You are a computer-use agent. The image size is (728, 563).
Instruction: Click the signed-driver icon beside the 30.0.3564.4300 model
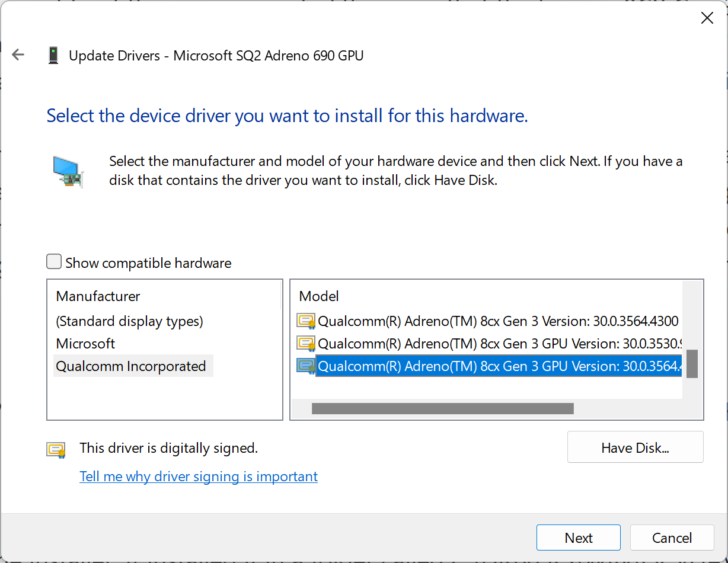pos(306,321)
